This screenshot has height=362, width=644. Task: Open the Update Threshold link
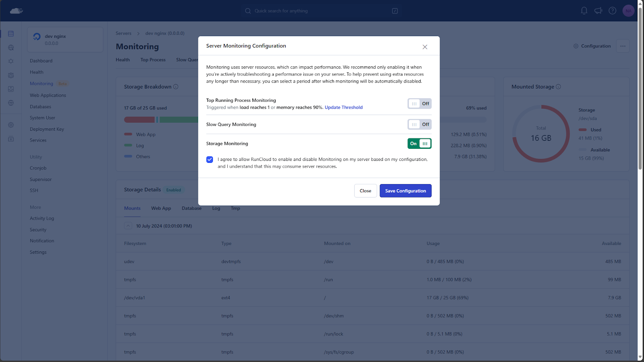pos(344,107)
